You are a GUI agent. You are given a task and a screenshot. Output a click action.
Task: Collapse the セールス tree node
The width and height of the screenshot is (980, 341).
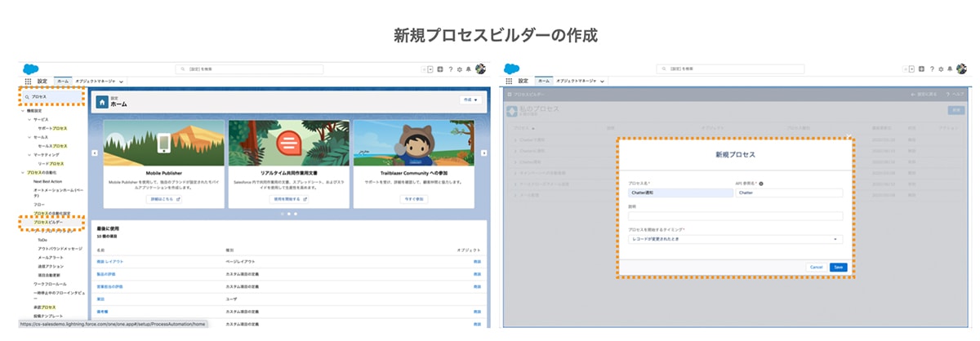pyautogui.click(x=29, y=136)
